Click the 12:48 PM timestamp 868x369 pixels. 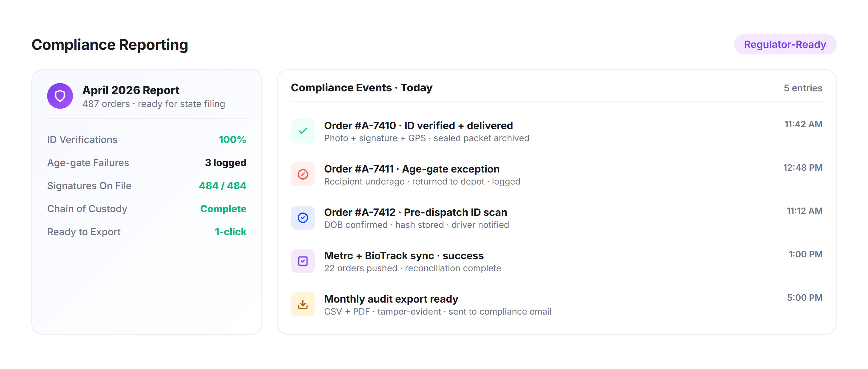(803, 168)
